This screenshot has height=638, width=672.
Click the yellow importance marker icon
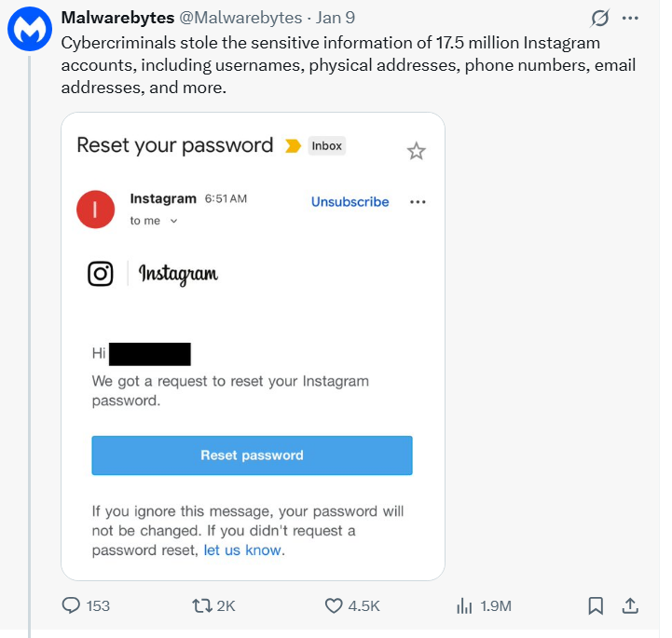coord(293,146)
